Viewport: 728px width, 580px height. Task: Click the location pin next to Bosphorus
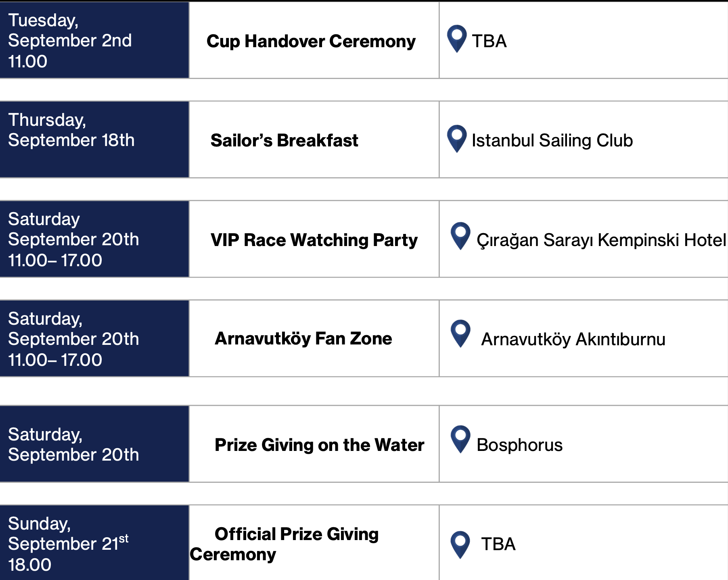460,439
